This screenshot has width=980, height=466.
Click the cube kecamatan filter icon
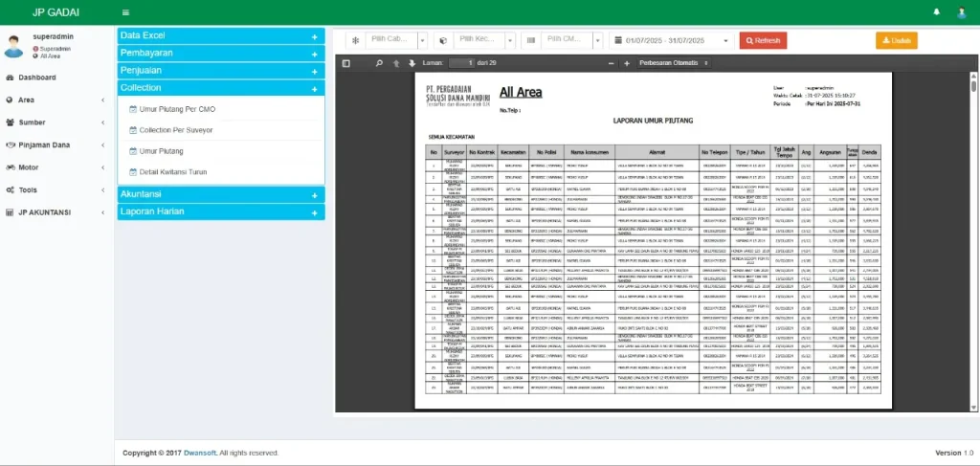click(x=443, y=40)
